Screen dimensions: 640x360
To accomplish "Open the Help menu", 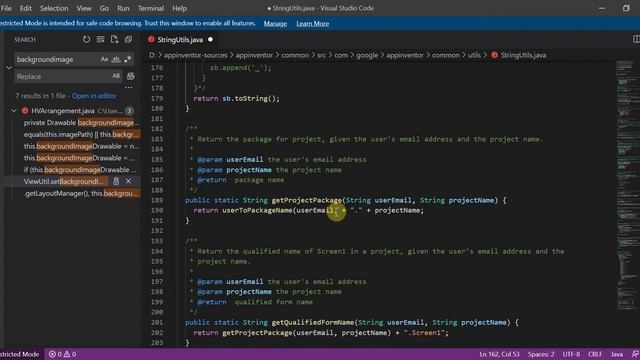I will click(x=179, y=8).
